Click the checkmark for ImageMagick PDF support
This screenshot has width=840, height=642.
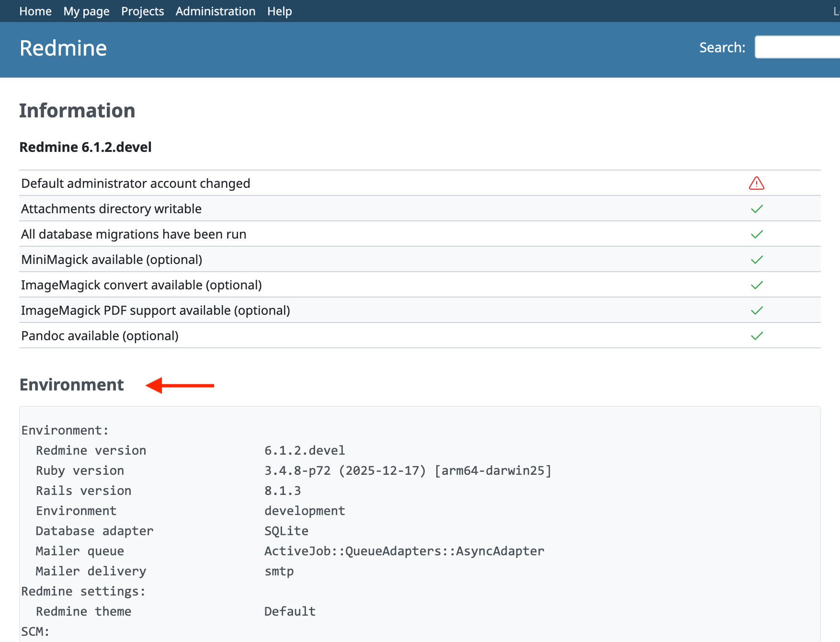point(757,310)
